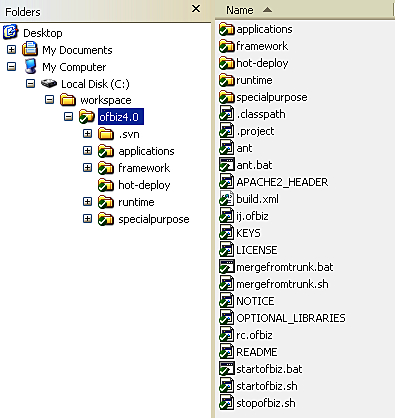Select the ant file name without extension
This screenshot has width=395, height=418.
244,148
